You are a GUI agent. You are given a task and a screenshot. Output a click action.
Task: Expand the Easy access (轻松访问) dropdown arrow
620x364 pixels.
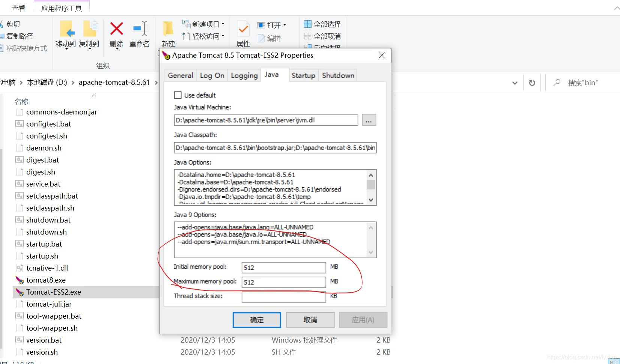[223, 36]
